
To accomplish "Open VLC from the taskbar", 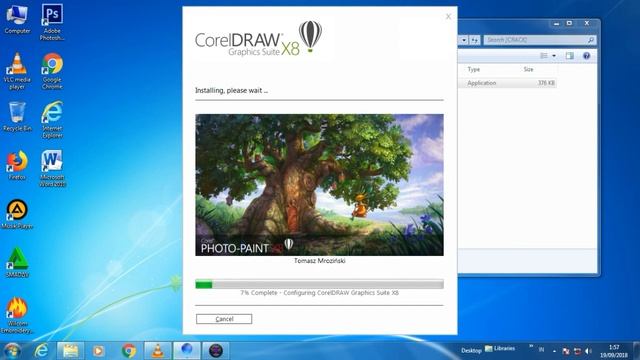I will (x=158, y=351).
